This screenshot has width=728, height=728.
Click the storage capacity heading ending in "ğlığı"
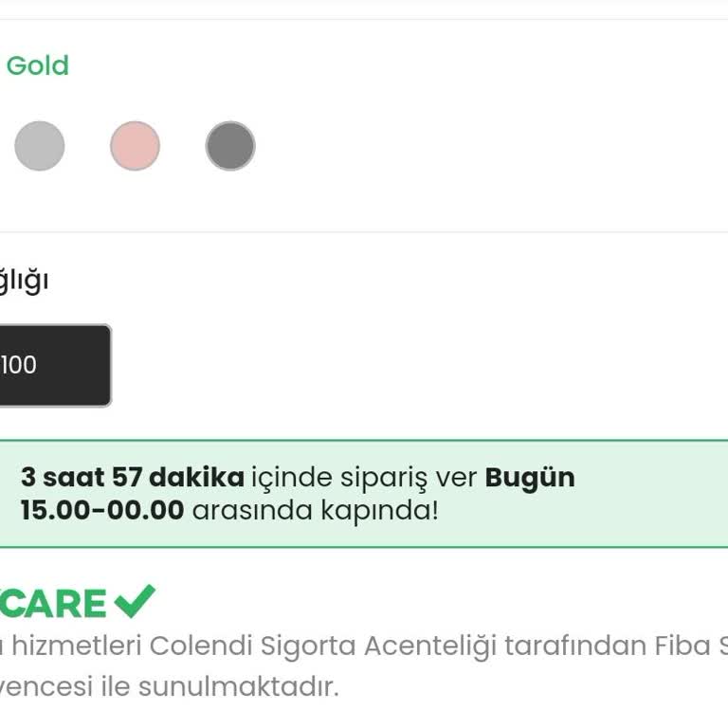point(24,281)
